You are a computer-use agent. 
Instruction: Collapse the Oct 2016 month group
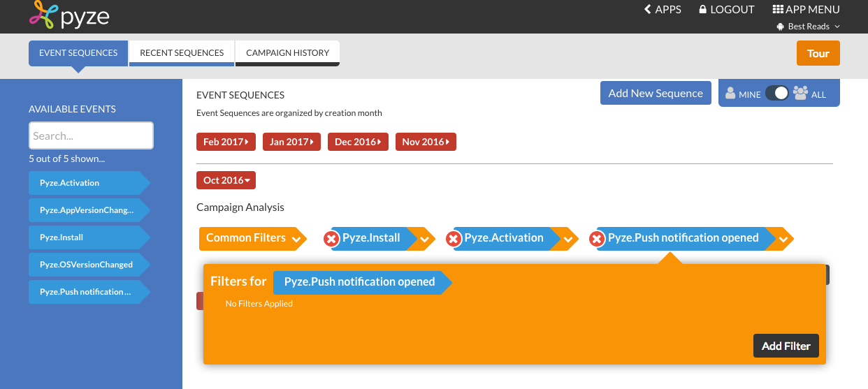226,180
